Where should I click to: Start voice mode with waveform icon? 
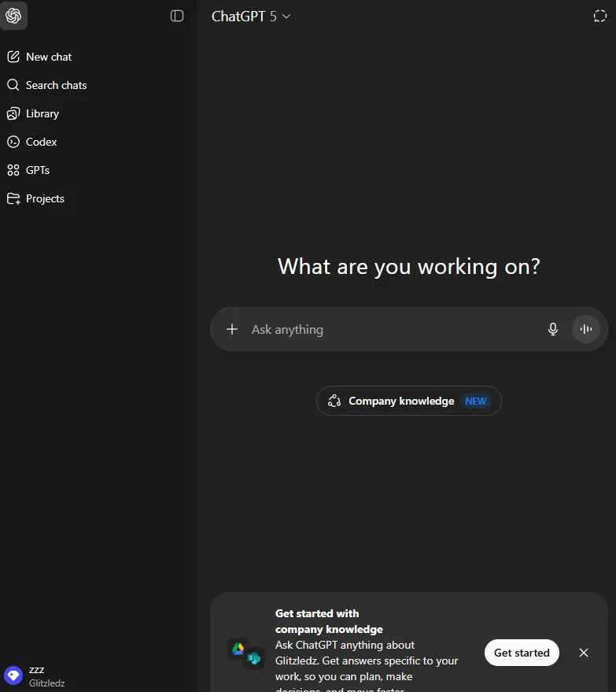[585, 329]
